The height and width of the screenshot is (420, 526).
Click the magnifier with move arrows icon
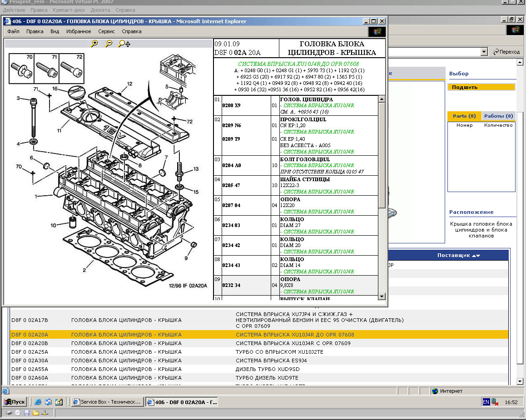coord(124,44)
